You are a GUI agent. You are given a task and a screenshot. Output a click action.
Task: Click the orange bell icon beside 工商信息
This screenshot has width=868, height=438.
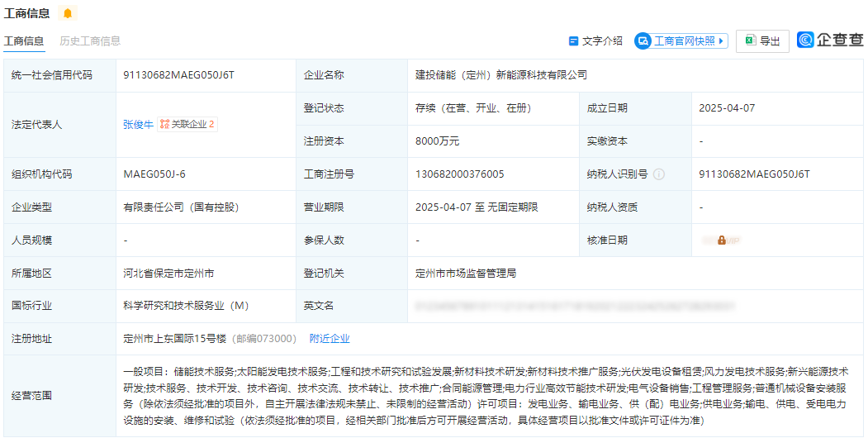pos(67,13)
